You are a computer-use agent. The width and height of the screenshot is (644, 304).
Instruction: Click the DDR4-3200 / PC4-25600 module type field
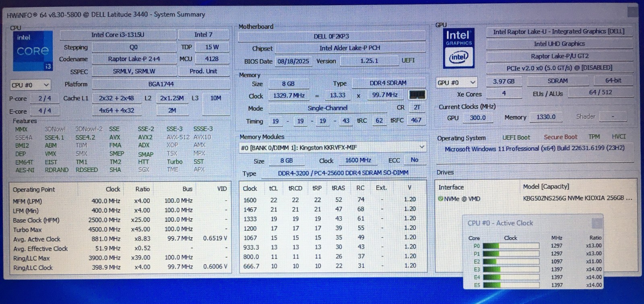coord(343,173)
